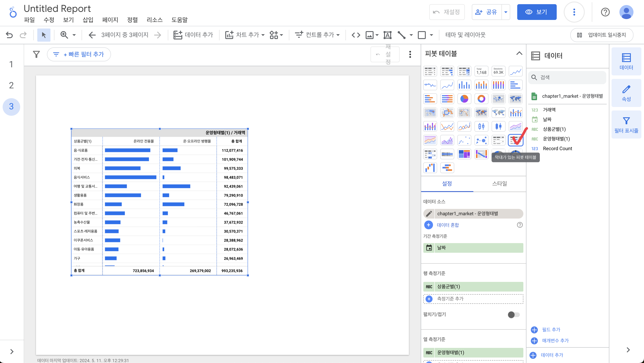Screen dimensions: 644x363
Task: Pick the scorecard 1,168 chart icon
Action: click(x=481, y=71)
